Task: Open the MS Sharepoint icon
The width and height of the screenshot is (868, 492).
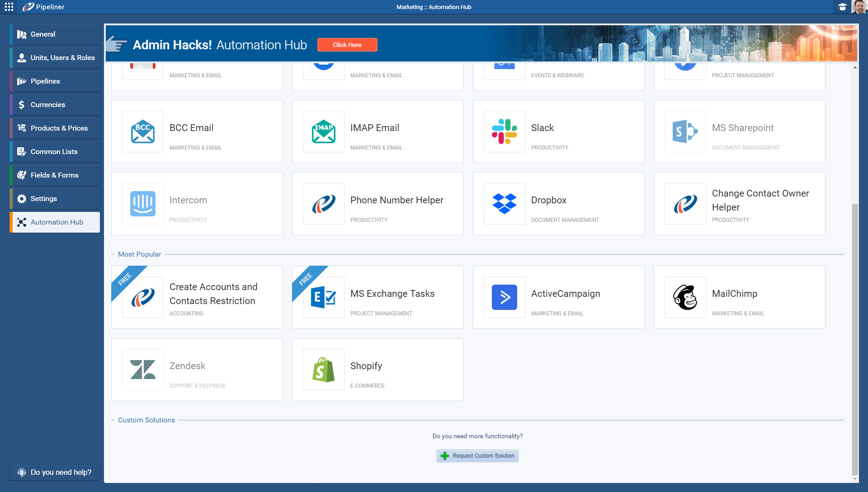Action: click(x=685, y=131)
